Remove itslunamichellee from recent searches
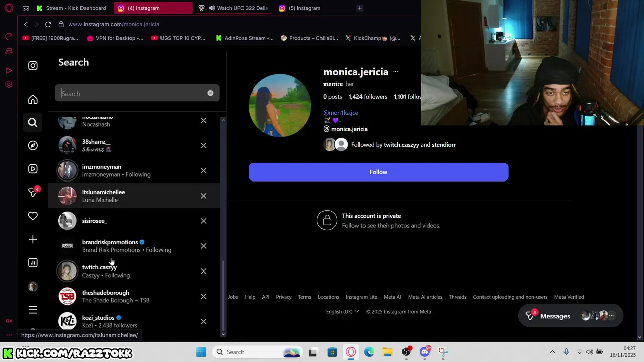 pos(203,196)
